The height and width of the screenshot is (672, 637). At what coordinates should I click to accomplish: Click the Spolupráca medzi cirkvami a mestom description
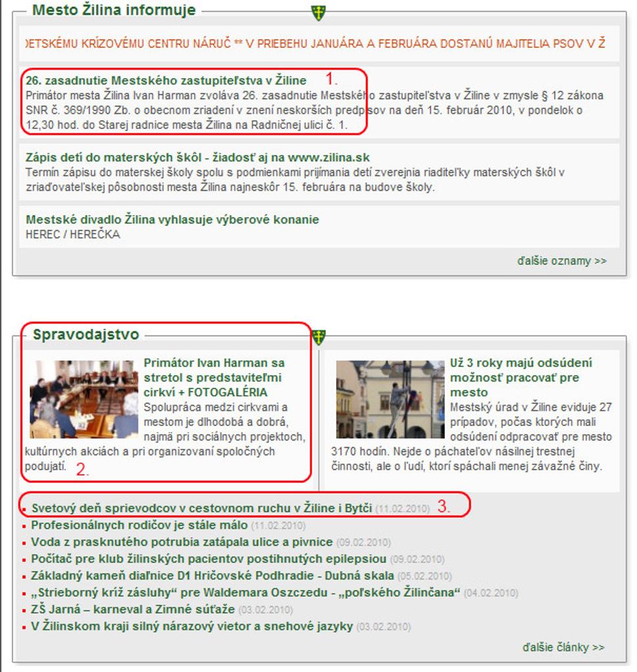(x=166, y=437)
